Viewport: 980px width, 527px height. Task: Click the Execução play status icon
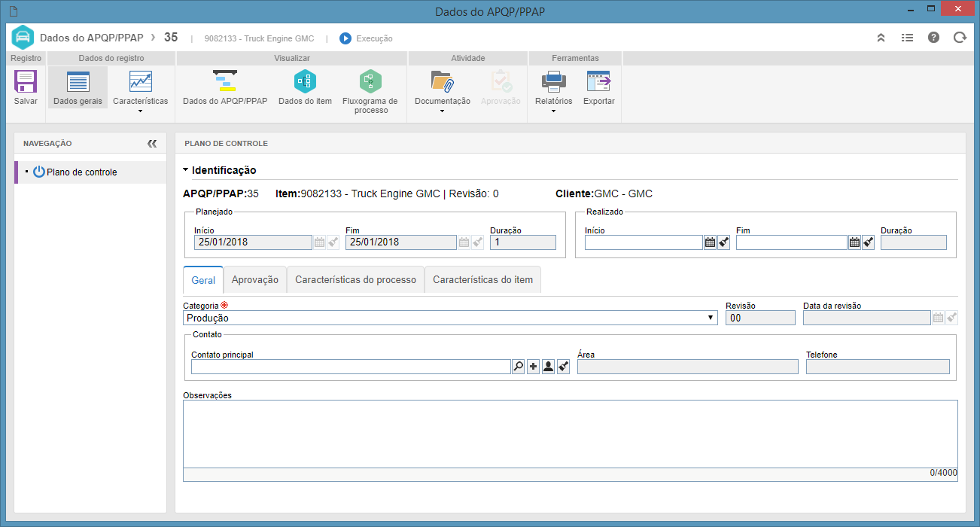point(345,38)
